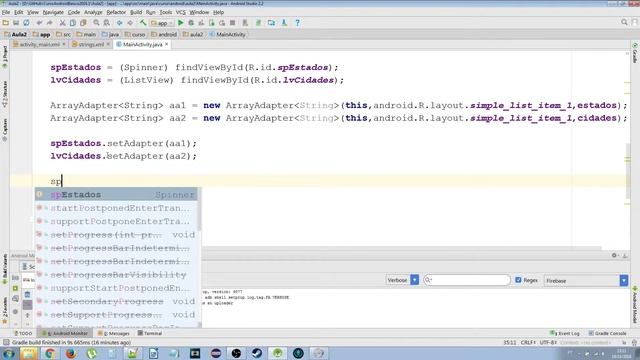Open the TODO tool window tab

(23, 333)
